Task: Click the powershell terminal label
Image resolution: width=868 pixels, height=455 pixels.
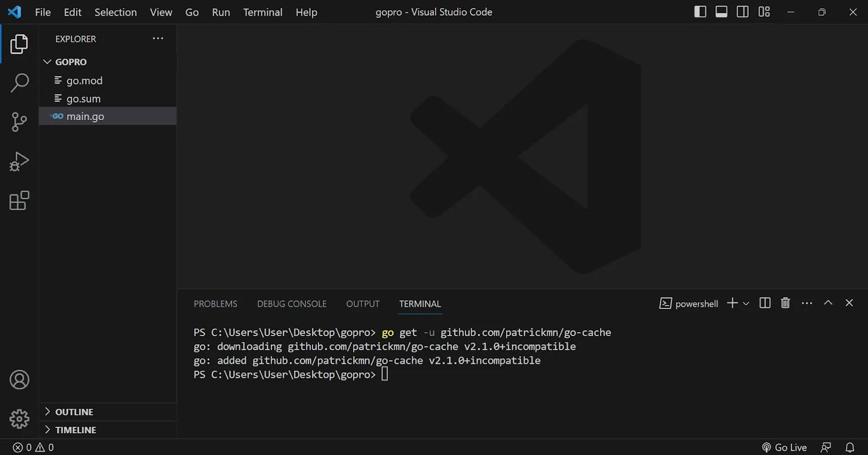Action: tap(697, 304)
